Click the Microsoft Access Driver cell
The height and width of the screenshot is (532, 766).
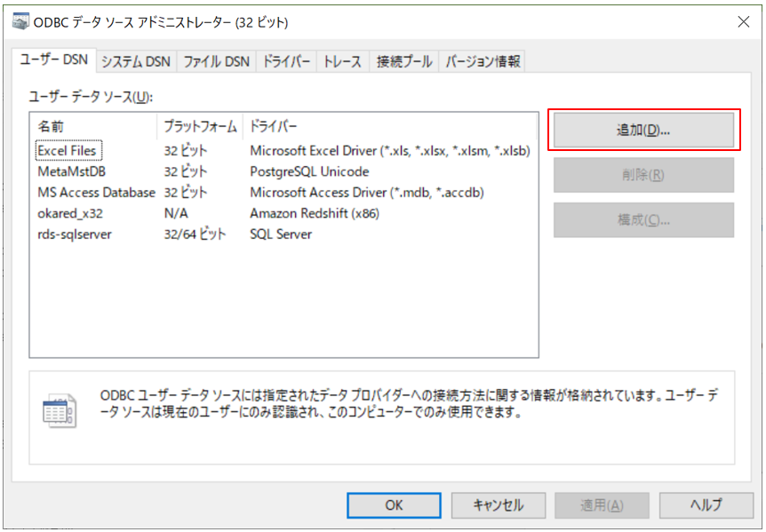(367, 193)
